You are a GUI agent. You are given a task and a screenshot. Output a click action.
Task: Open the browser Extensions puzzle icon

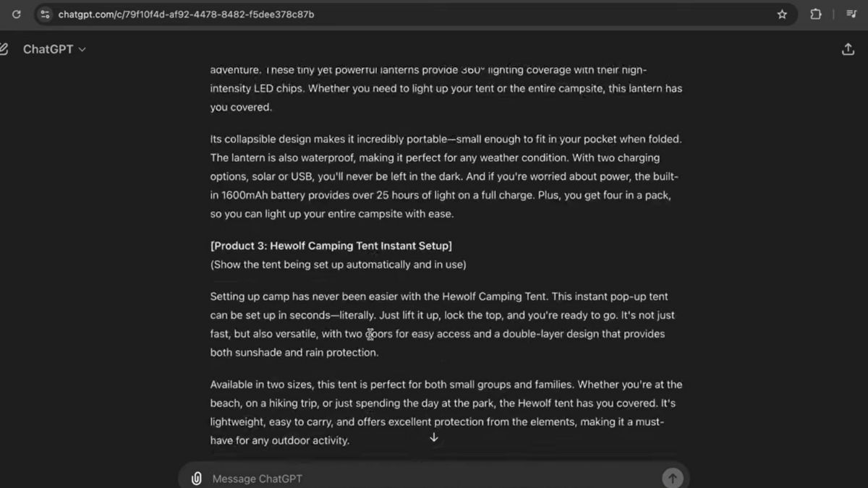(x=815, y=14)
